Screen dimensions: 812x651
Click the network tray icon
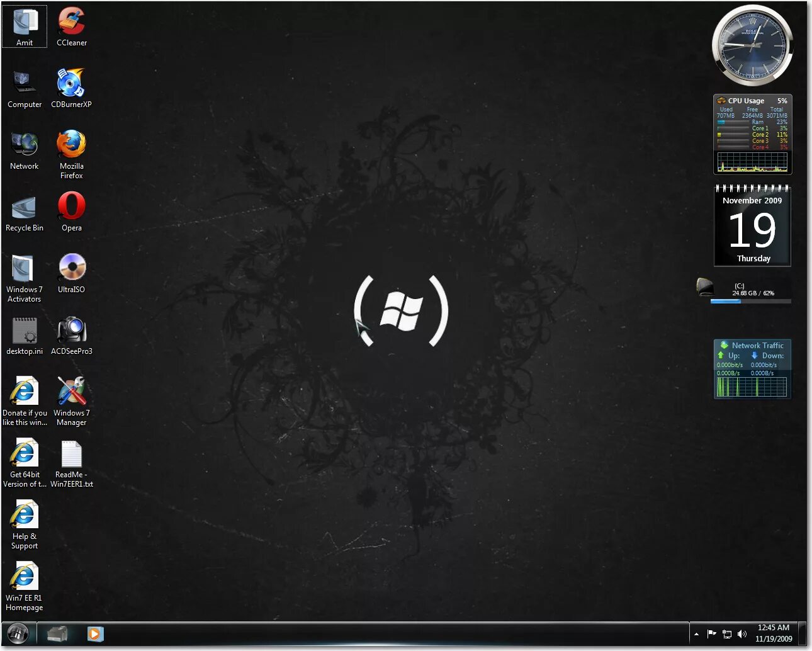click(727, 634)
